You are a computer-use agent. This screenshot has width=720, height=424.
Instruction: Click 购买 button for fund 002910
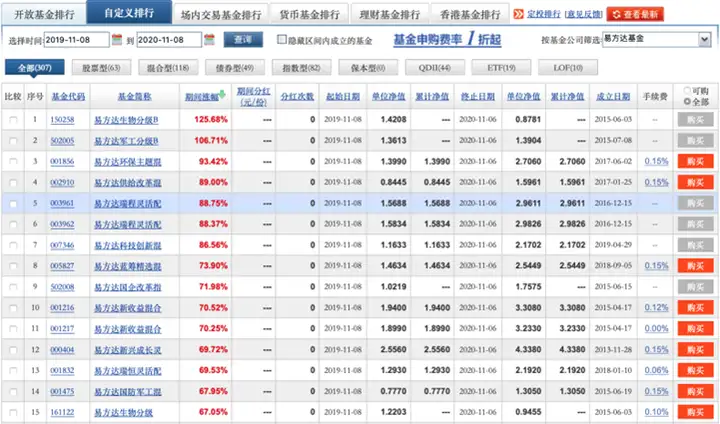click(x=695, y=182)
